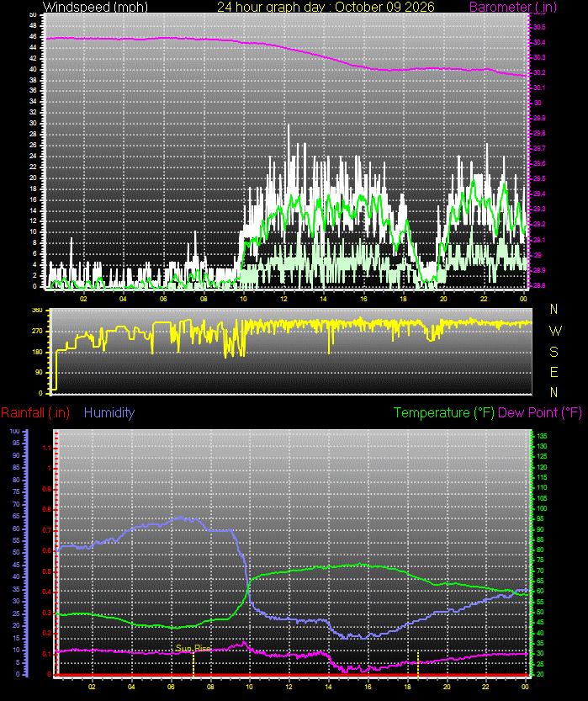Viewport: 588px width, 701px height.
Task: Click the "Windspeed (mph)" graph title
Action: coord(95,7)
